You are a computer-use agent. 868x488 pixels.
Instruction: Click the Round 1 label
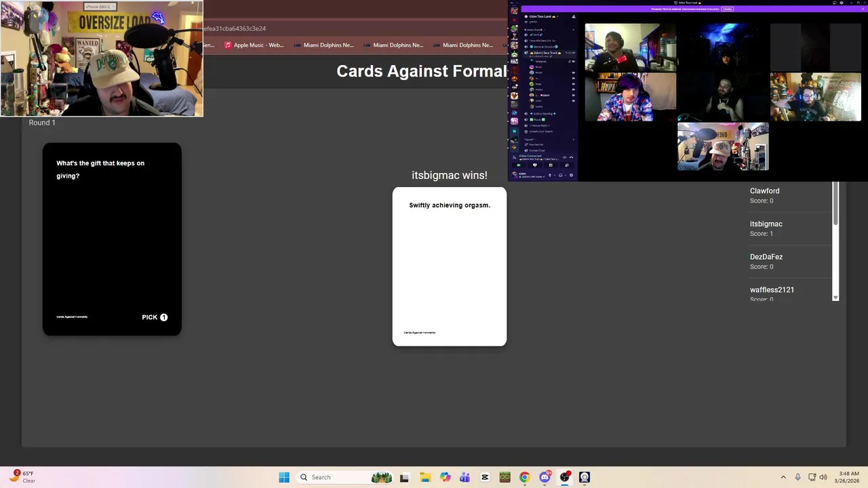42,123
